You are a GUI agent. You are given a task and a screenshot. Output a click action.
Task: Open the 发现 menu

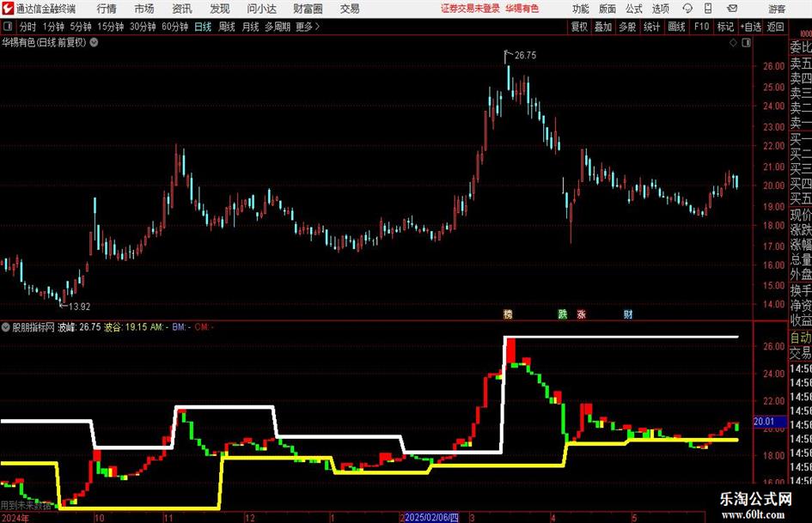point(220,9)
